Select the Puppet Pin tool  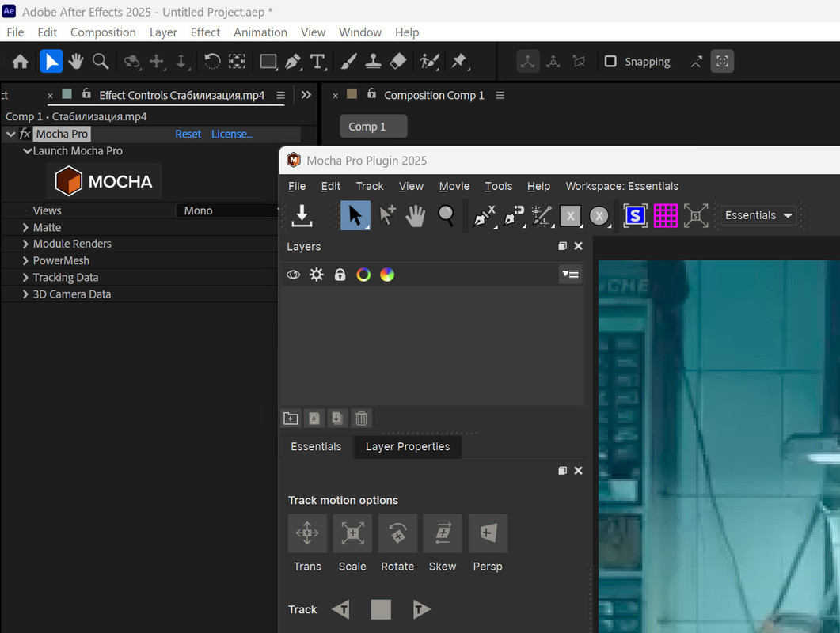(460, 62)
